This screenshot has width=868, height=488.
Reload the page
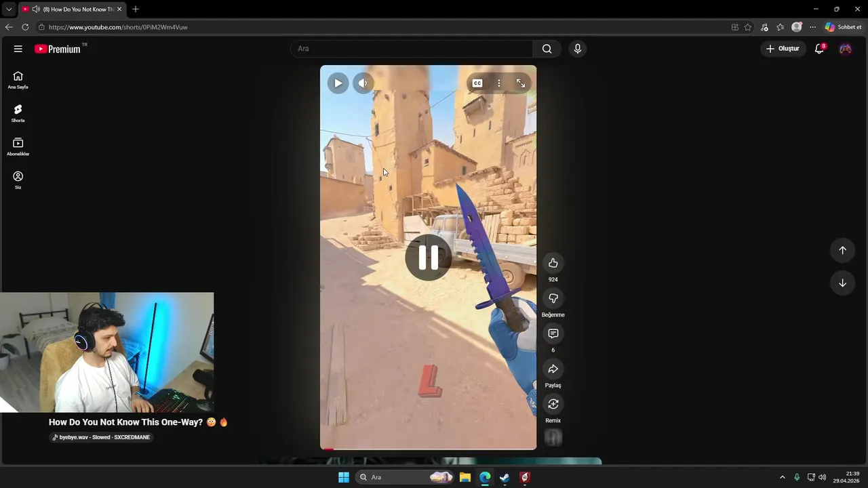[25, 27]
